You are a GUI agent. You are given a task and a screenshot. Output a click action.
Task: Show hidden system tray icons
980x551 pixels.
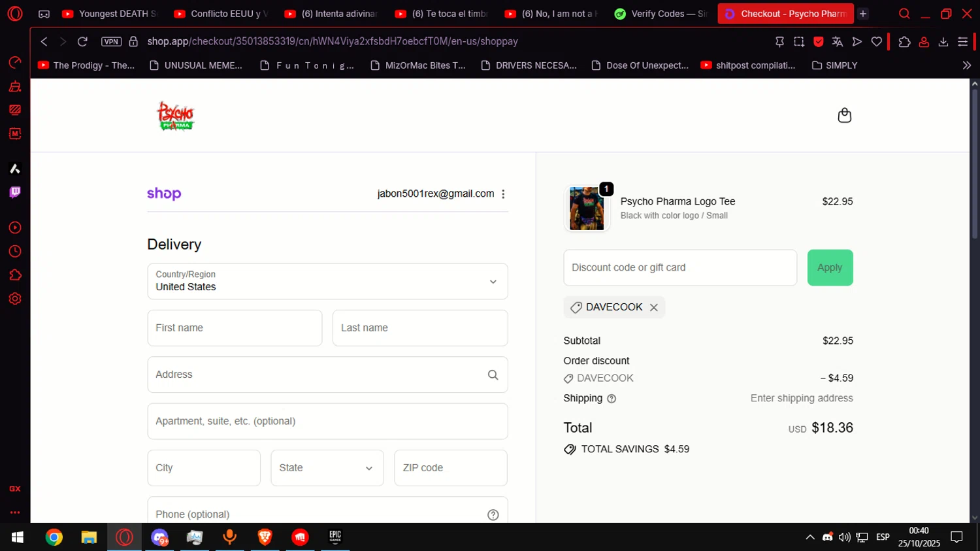coord(810,537)
